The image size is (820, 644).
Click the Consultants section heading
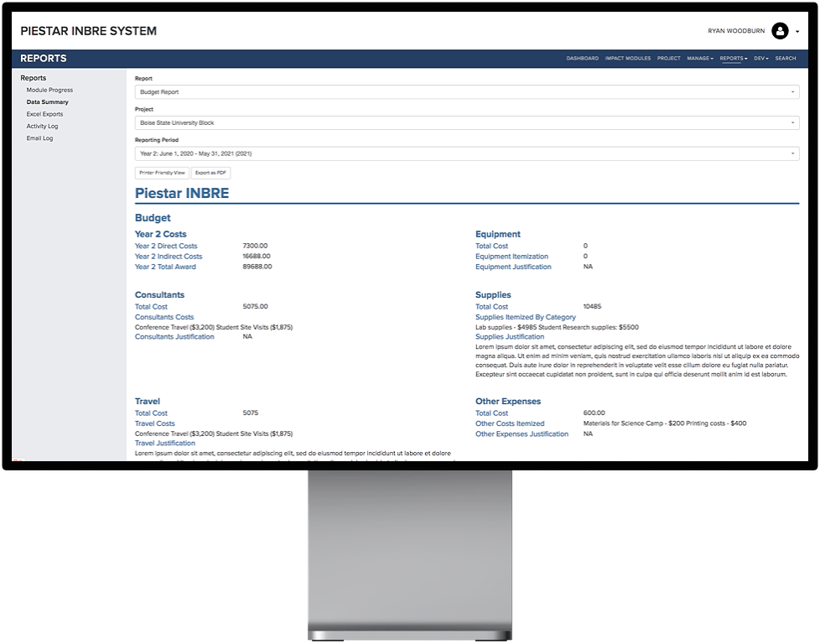(159, 295)
